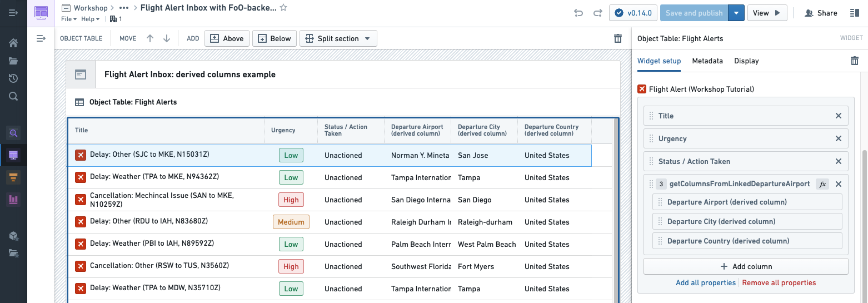
Task: Switch to the Widget setup tab
Action: pos(659,61)
